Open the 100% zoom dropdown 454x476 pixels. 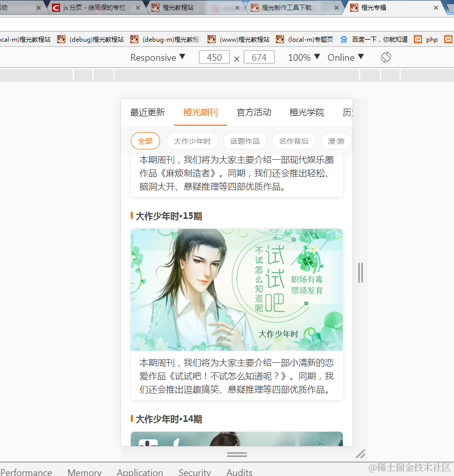point(304,57)
